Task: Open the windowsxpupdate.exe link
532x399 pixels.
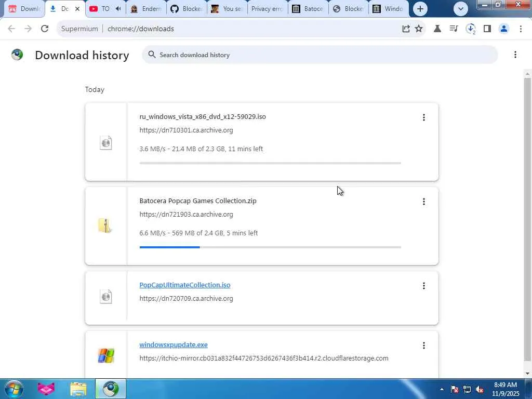Action: point(174,345)
